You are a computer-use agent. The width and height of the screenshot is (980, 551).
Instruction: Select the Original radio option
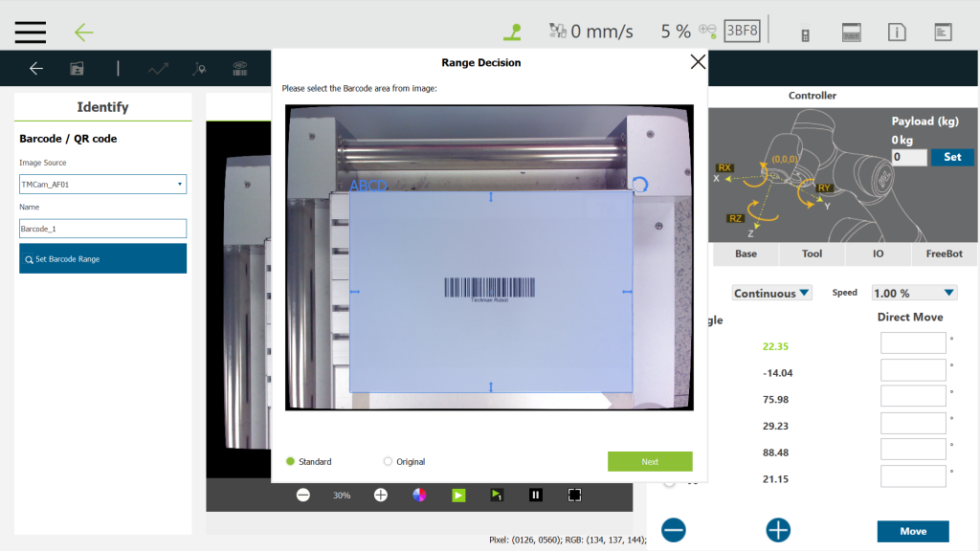tap(388, 461)
